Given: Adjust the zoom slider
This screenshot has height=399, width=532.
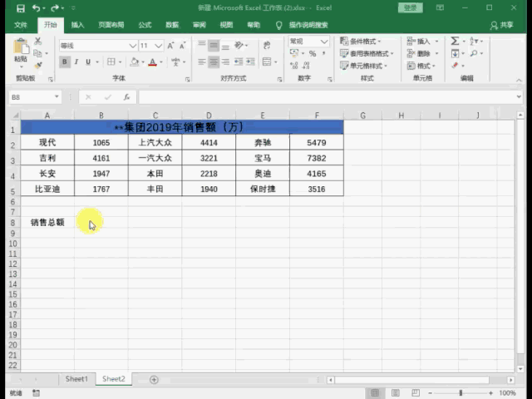Looking at the screenshot, I should tap(461, 393).
